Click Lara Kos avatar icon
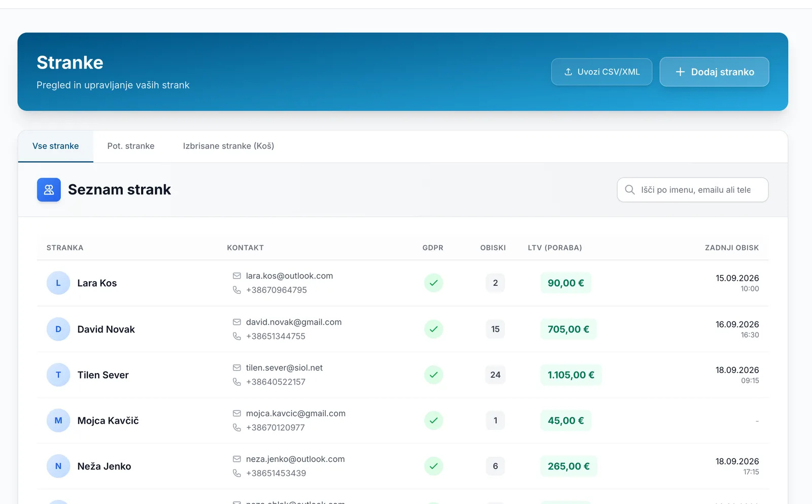This screenshot has height=504, width=812. [x=58, y=283]
